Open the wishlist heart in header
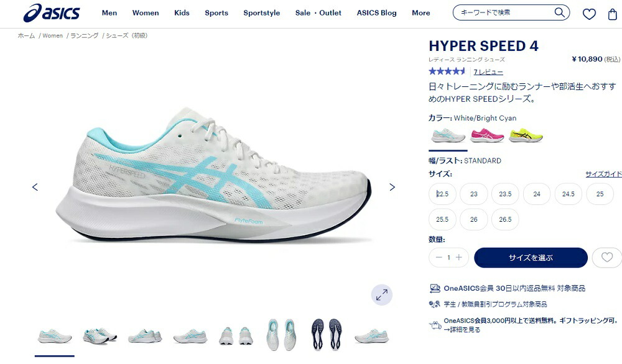622x364 pixels. tap(589, 14)
